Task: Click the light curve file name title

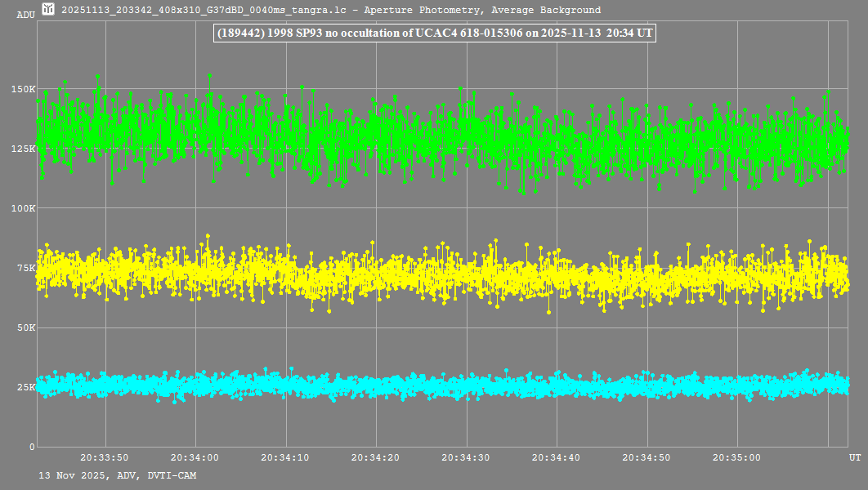Action: [x=331, y=11]
